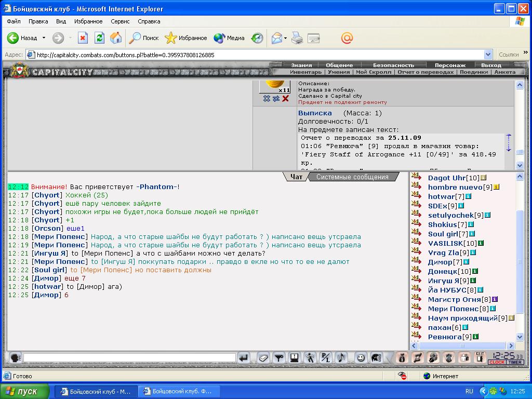Image resolution: width=532 pixels, height=399 pixels.
Task: Click the chat filter funnel icon
Action: (x=278, y=357)
